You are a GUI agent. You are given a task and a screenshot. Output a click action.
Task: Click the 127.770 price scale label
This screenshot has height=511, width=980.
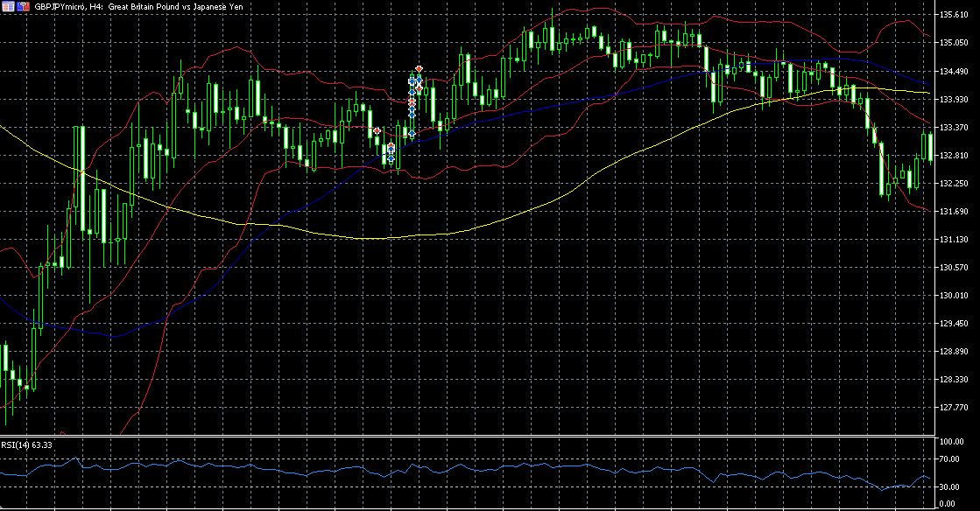pos(956,408)
